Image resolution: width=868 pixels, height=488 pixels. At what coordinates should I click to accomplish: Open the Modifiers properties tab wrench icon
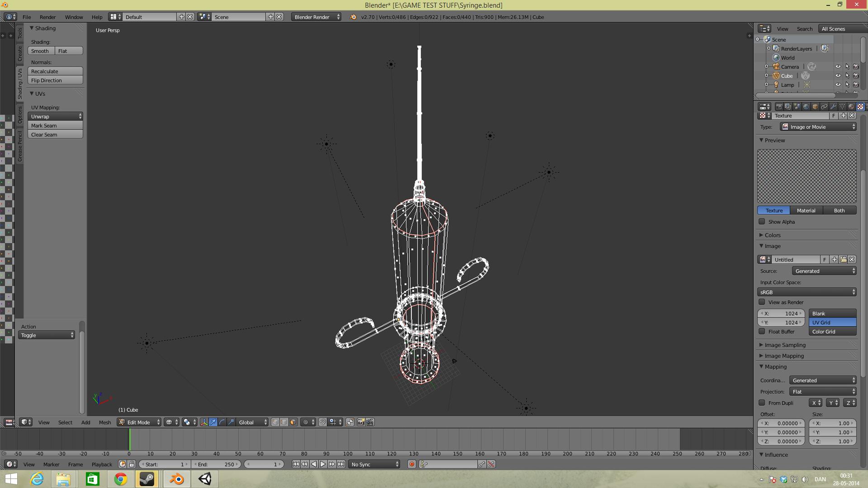click(x=833, y=107)
